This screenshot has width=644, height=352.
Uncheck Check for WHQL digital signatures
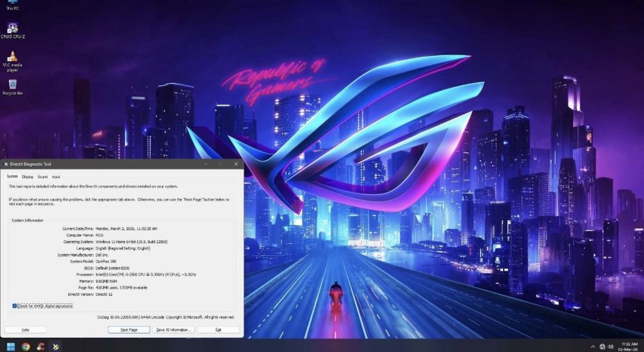pos(15,306)
